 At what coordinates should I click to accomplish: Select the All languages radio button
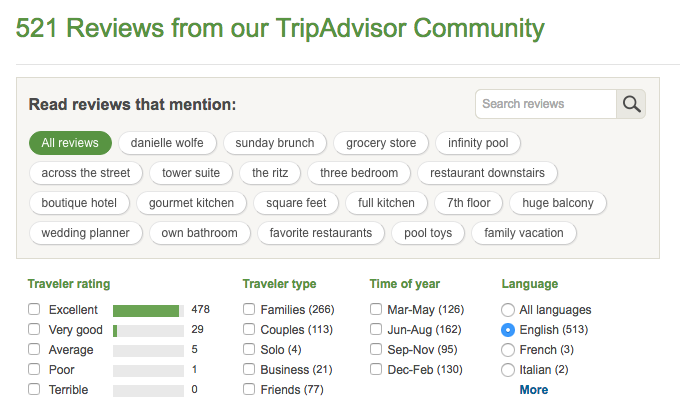click(x=508, y=310)
